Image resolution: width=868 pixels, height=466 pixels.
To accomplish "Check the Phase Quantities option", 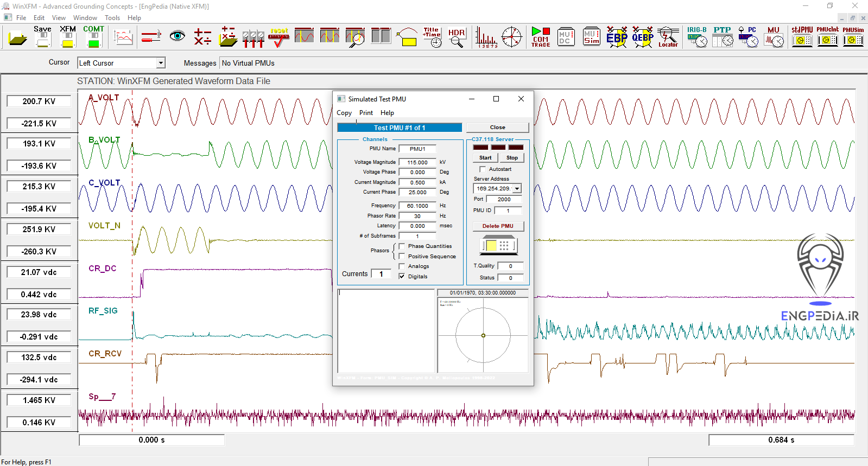I will click(x=402, y=246).
